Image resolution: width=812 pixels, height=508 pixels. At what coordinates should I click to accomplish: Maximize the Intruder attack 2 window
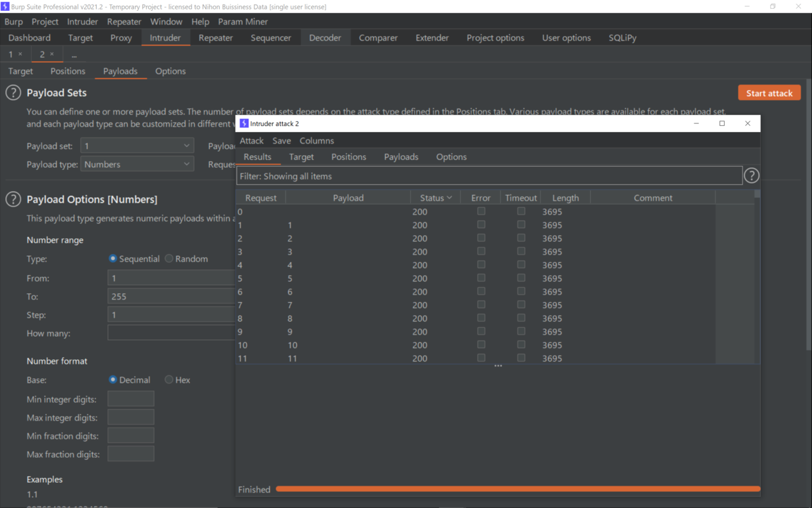pyautogui.click(x=722, y=123)
